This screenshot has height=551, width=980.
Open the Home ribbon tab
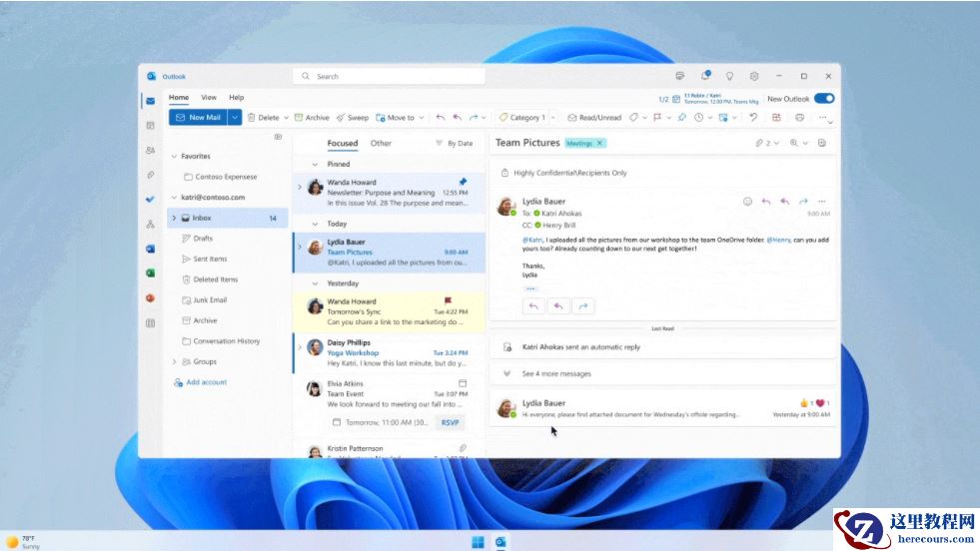coord(179,98)
